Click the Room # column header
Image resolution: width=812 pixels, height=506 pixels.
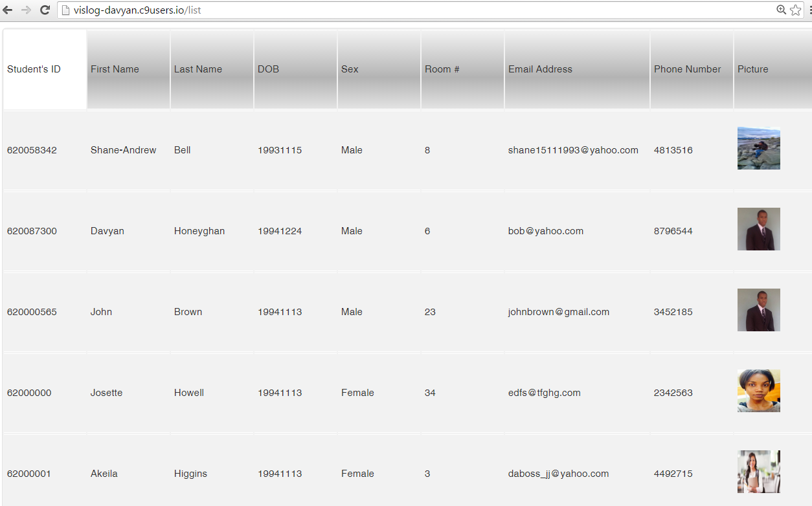click(462, 69)
